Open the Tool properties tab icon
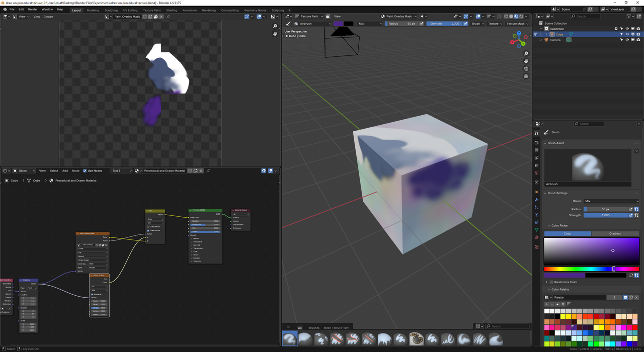 [536, 133]
